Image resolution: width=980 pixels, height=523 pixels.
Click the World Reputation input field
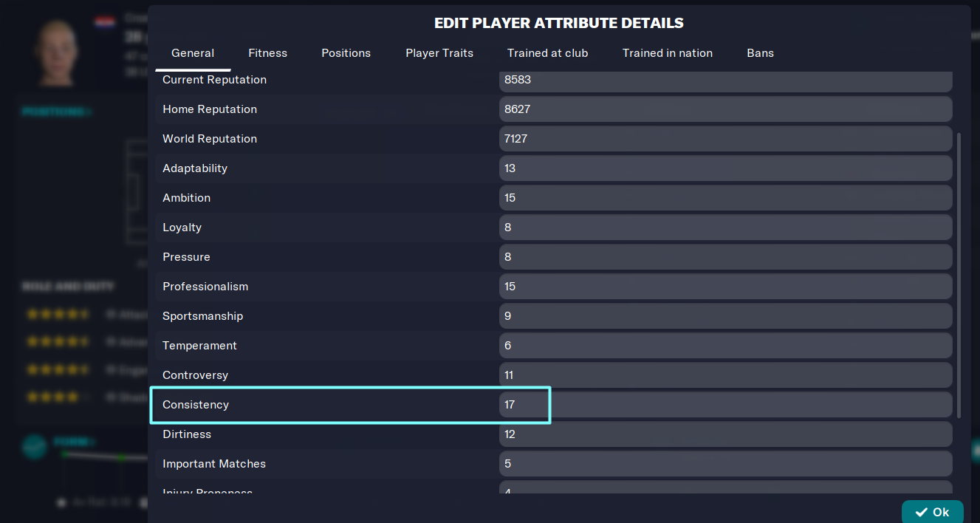click(725, 139)
